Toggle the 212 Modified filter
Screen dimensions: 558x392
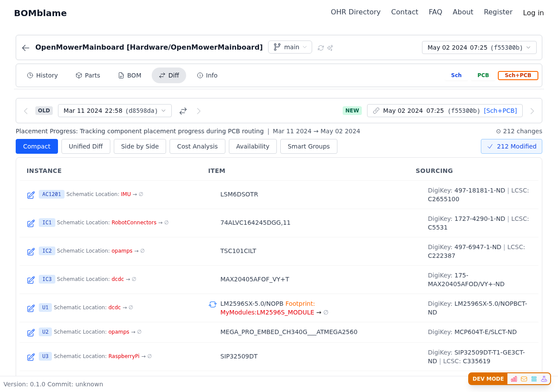(511, 146)
